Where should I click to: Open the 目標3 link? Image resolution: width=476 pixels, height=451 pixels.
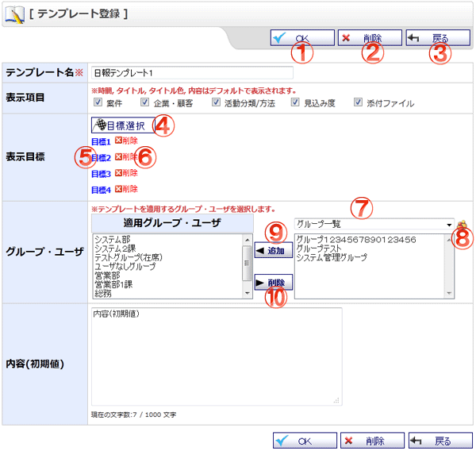[x=101, y=174]
